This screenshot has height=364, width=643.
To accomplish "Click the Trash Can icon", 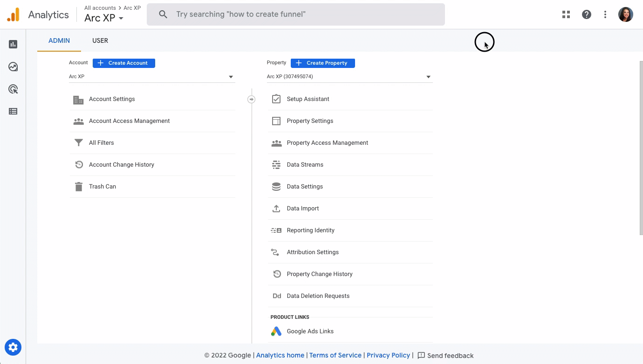I will (x=78, y=187).
